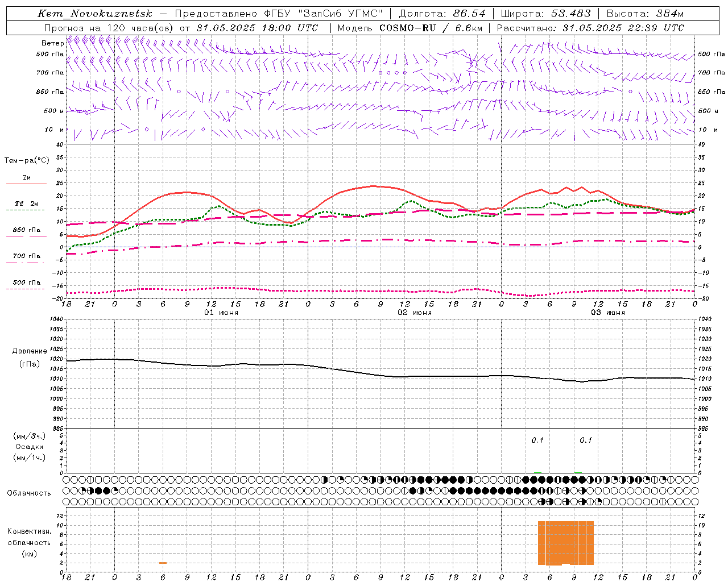
Task: Select the 'Модель COSMO-RU / 6.6км' model label
Action: coord(409,28)
